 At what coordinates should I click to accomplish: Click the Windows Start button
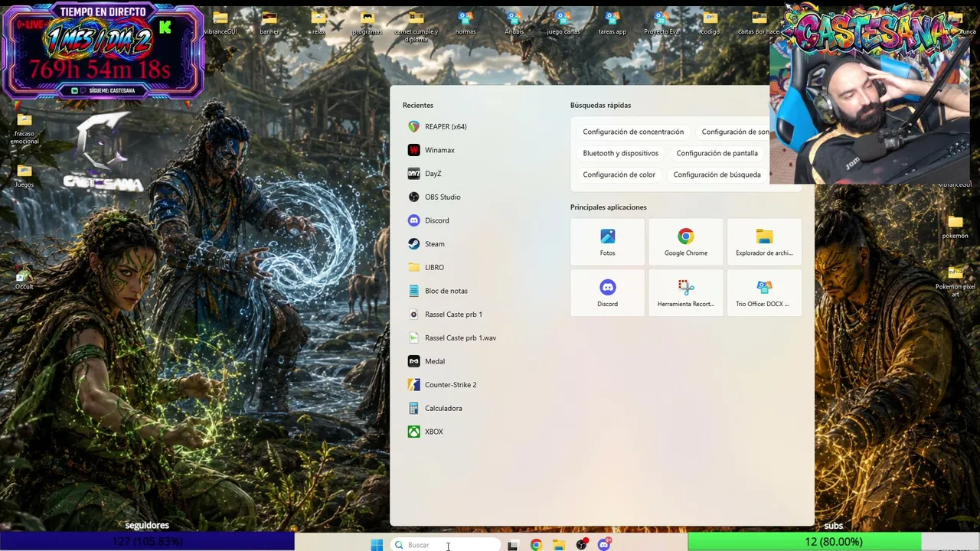[377, 545]
